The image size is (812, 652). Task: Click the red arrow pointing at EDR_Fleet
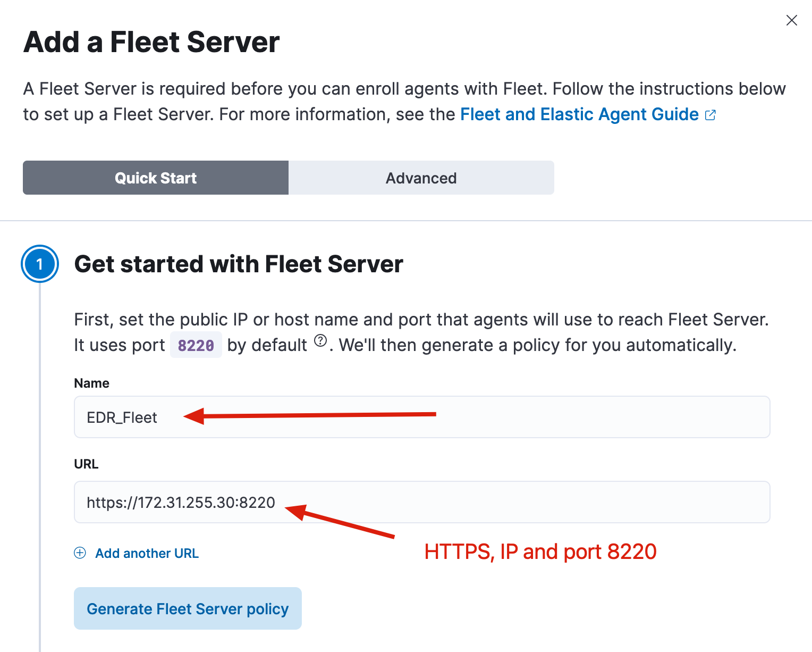310,415
